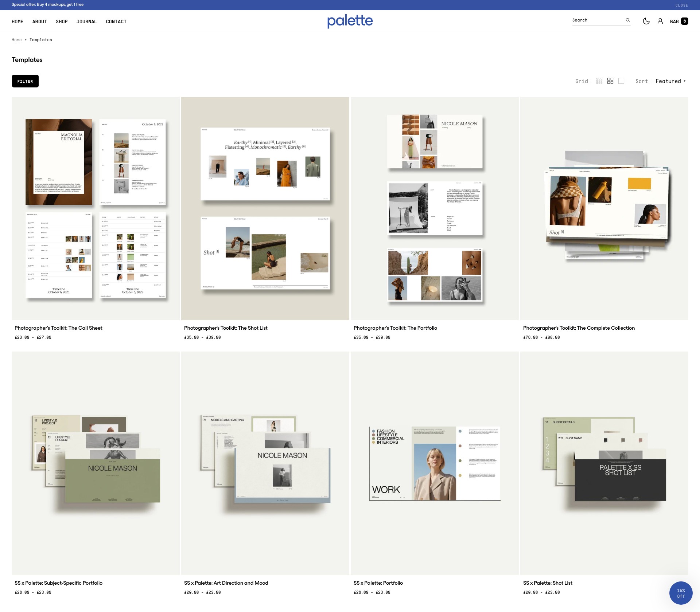The image size is (700, 612).
Task: Select the single-item grid view icon
Action: click(x=621, y=81)
